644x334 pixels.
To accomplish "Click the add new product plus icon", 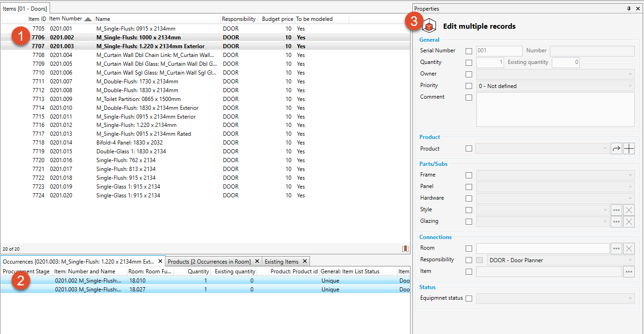I will pos(629,149).
